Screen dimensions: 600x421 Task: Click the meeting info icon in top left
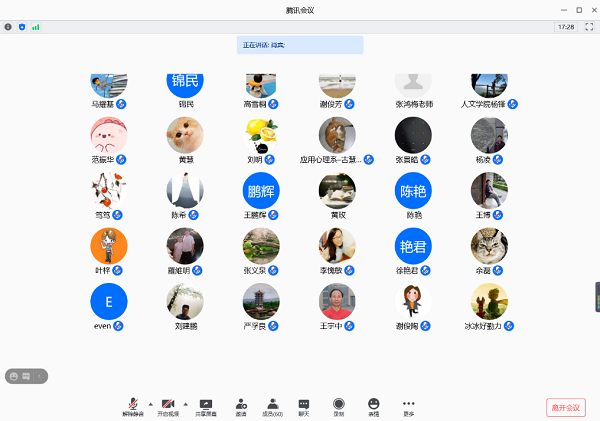click(x=9, y=27)
